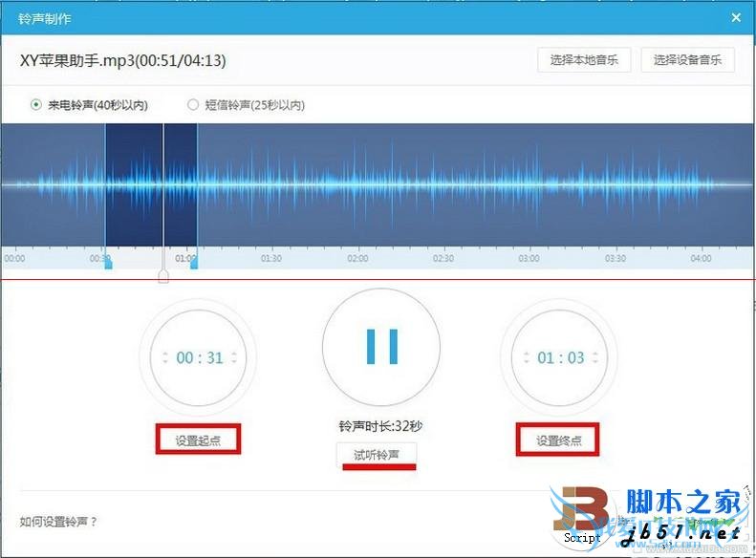Click the 00:00 mark on the timeline ruler

coord(14,259)
